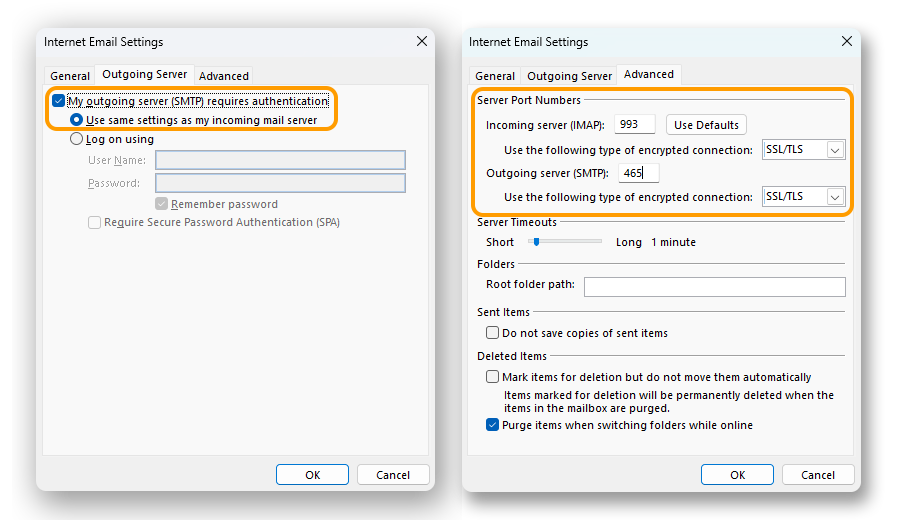Open Outgoing Server tab in right dialog
The width and height of the screenshot is (900, 520).
[x=569, y=76]
